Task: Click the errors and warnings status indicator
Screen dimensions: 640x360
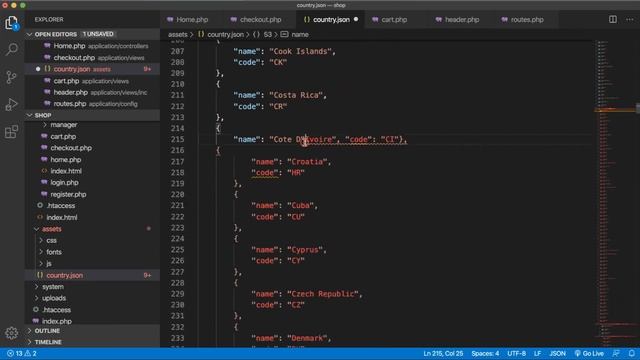Action: (x=22, y=353)
